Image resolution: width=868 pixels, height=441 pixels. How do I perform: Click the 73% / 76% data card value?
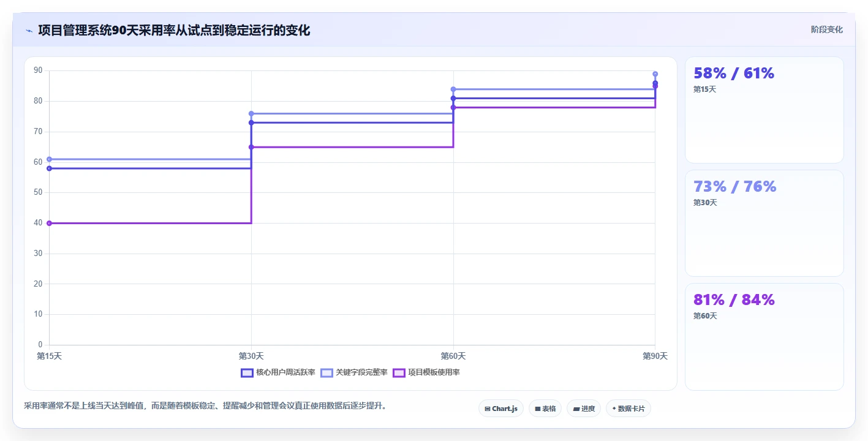[735, 186]
